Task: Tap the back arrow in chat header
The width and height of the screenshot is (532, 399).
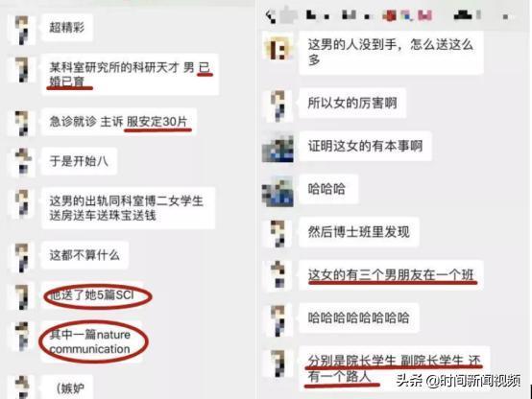Action: 271,16
